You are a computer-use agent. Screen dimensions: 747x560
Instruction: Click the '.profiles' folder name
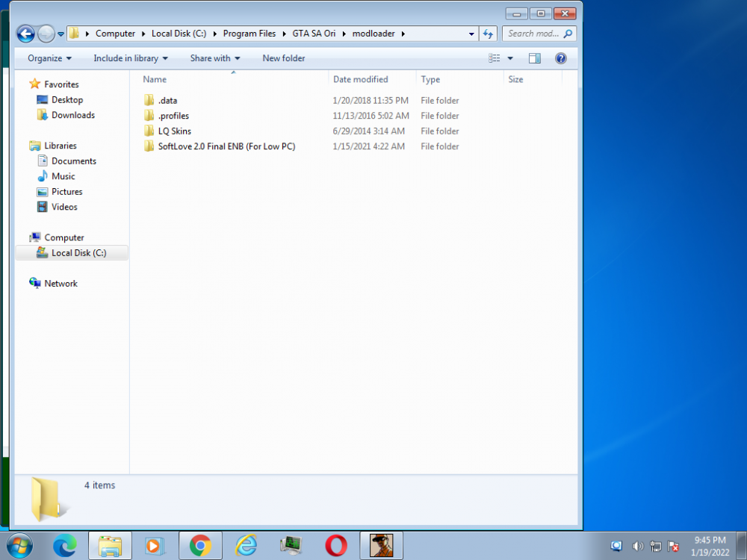(173, 116)
